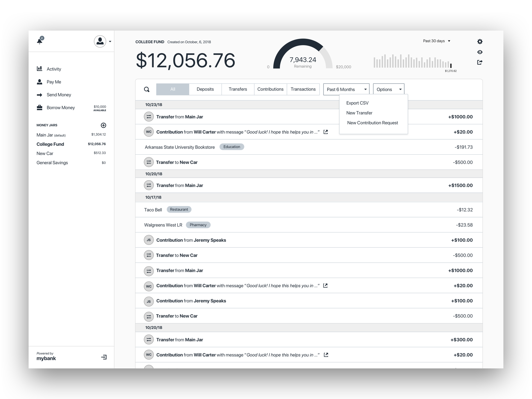Screen dimensions: 532x399
Task: Click the sign-out icon next to mybank
Action: click(104, 357)
